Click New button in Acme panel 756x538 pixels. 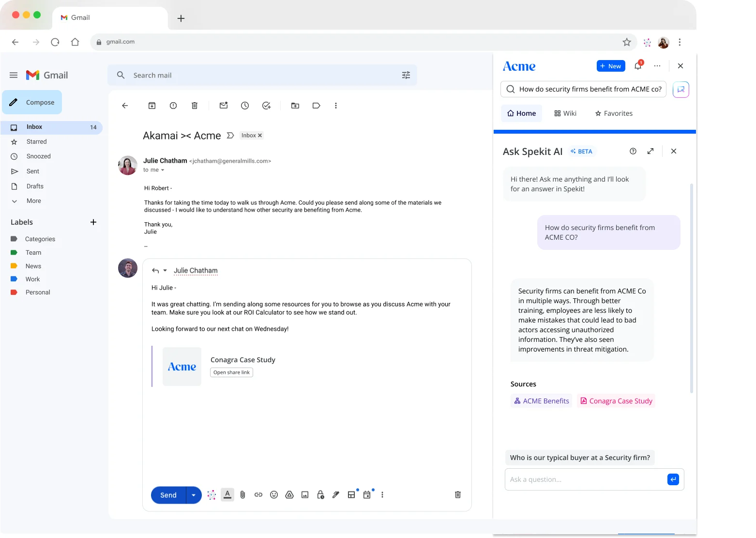tap(611, 66)
